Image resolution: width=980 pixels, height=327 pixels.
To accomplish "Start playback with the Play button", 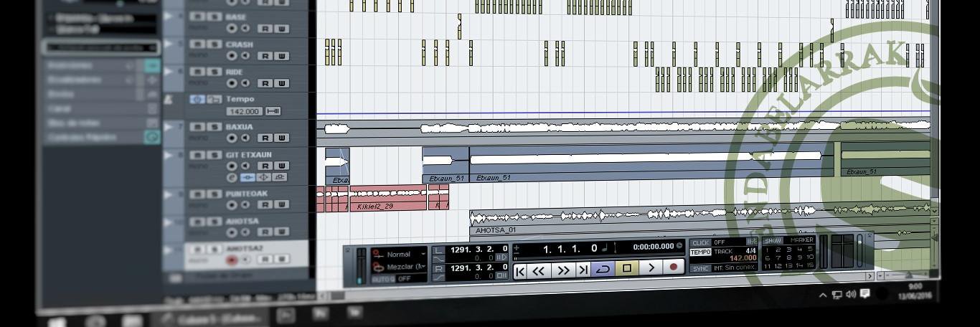I will click(651, 267).
